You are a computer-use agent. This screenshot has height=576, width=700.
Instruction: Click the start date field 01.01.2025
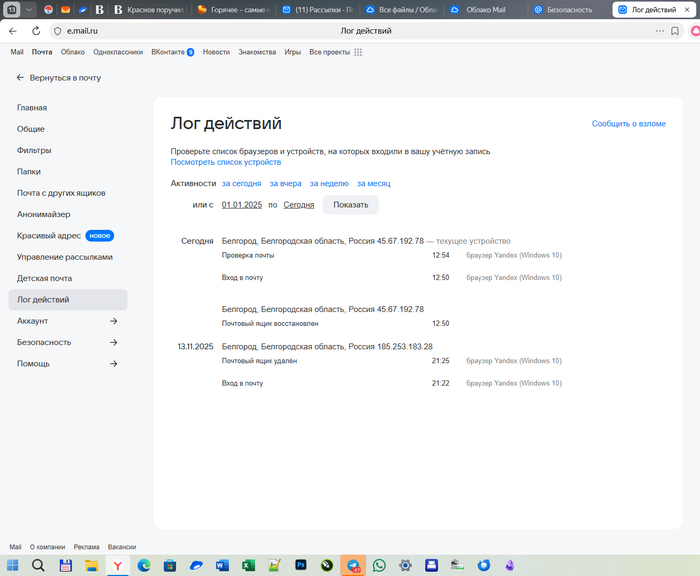coord(241,205)
